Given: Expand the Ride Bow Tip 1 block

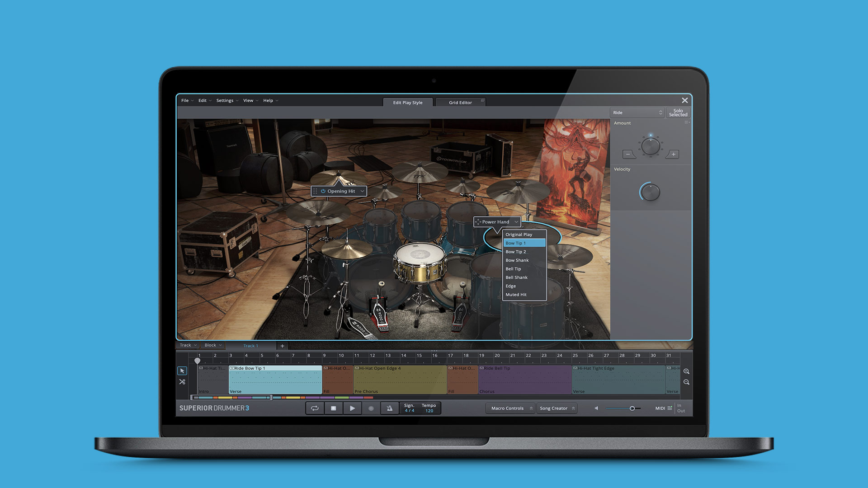Looking at the screenshot, I should 232,368.
